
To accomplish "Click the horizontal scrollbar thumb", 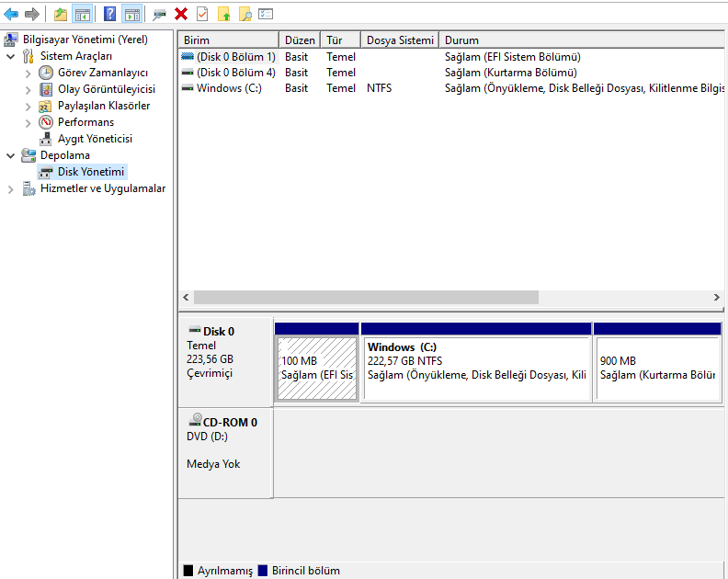I will [x=366, y=297].
